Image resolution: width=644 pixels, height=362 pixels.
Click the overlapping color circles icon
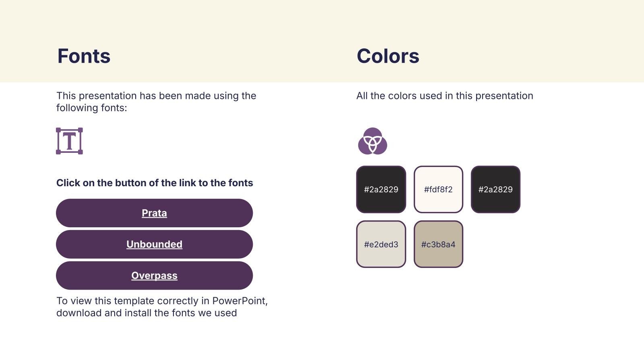(372, 141)
